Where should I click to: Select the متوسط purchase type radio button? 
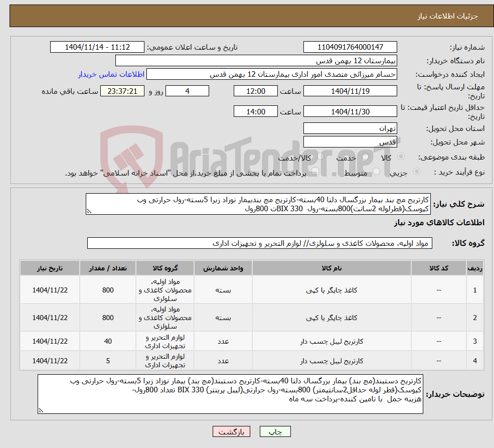point(376,172)
